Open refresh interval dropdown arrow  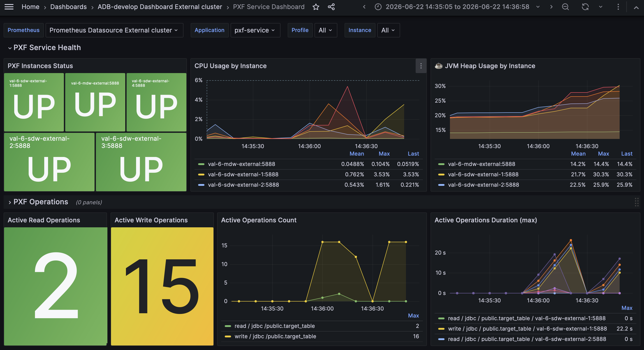pyautogui.click(x=601, y=7)
